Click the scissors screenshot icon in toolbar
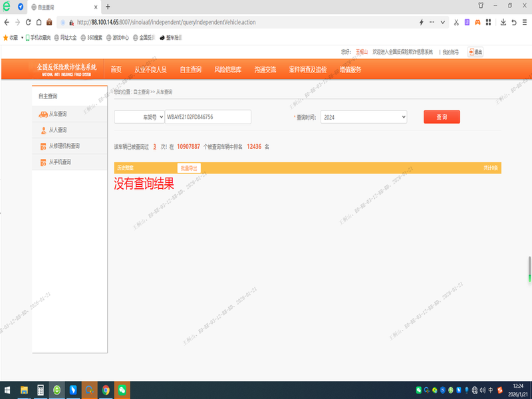Screen dimensions: 532x399 coord(456,22)
